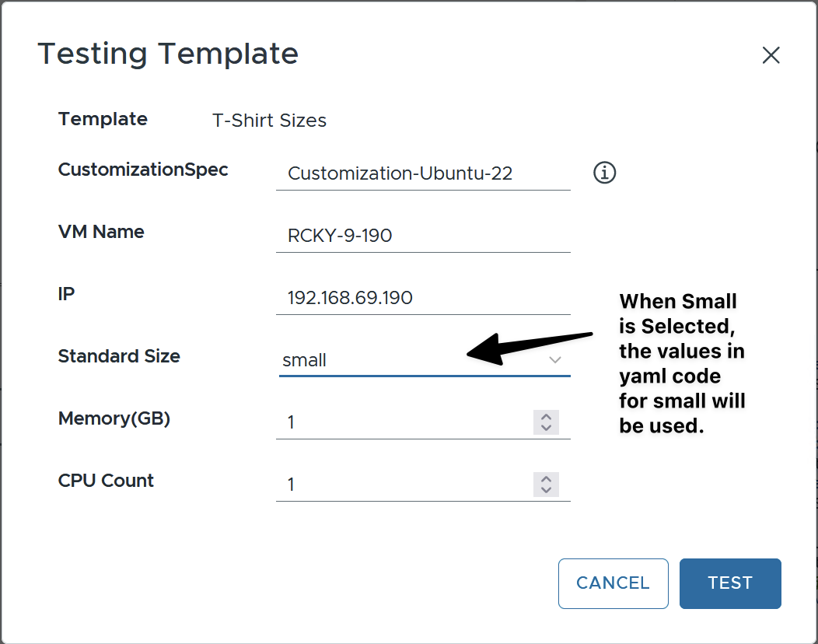Click the 'Standard Size' field label
The image size is (818, 644).
pos(119,356)
